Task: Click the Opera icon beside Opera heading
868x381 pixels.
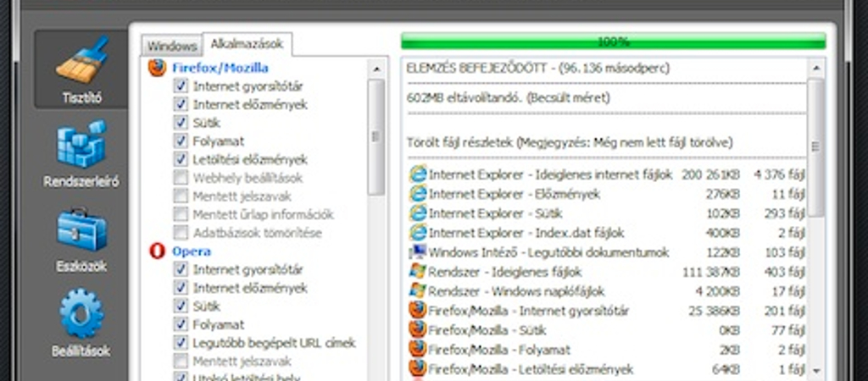Action: 157,251
